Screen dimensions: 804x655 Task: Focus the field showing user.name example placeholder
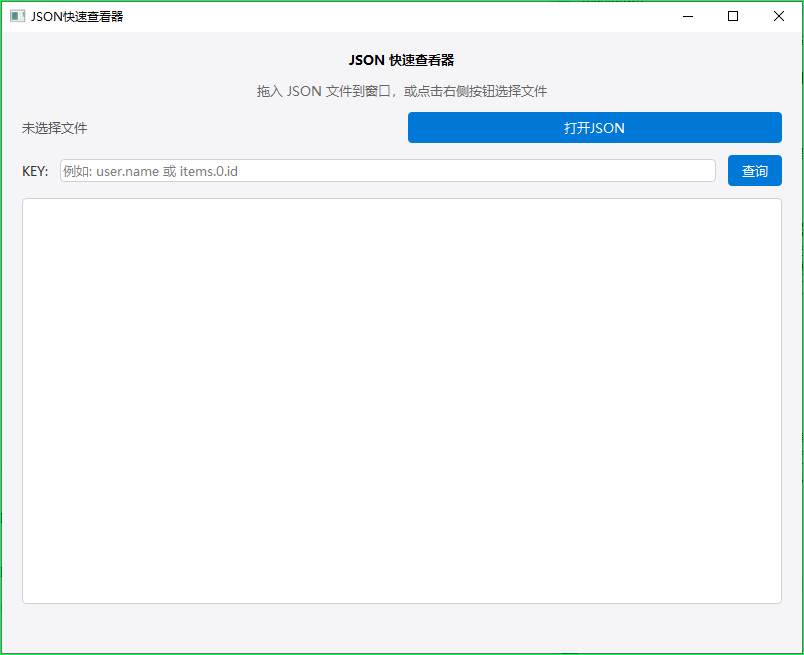(x=388, y=170)
